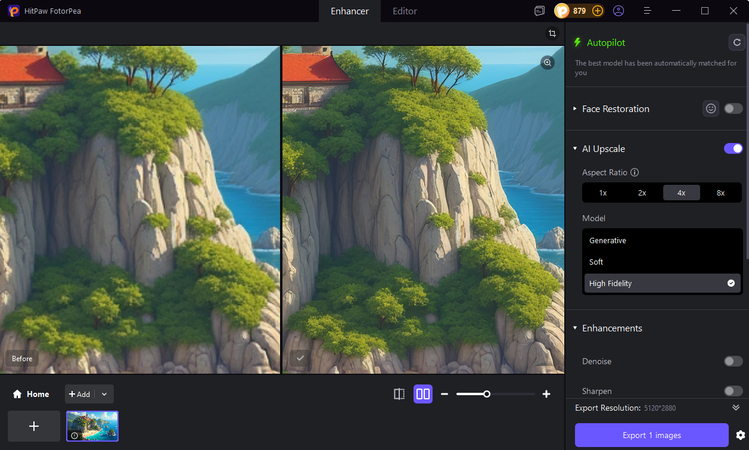
Task: Click the Aspect Ratio info icon
Action: pyautogui.click(x=634, y=172)
